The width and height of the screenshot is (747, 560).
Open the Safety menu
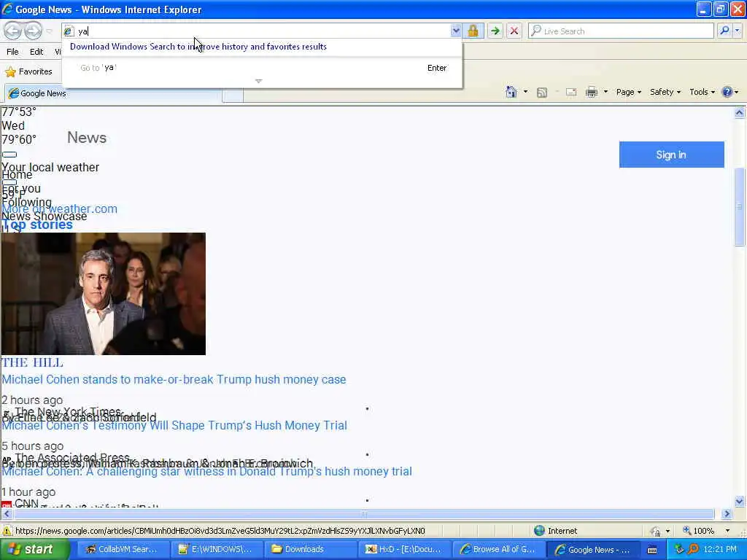tap(665, 92)
